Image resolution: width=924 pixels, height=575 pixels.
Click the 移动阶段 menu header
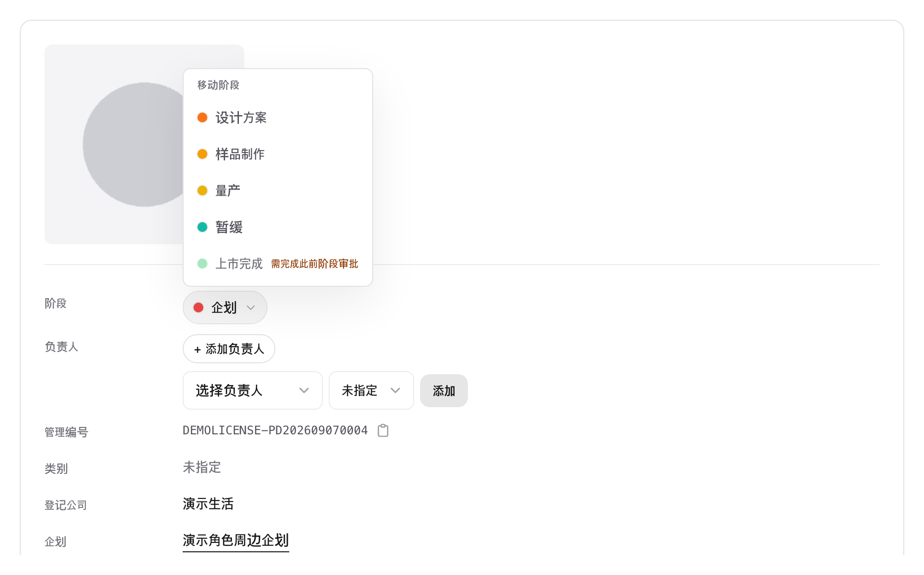(218, 85)
